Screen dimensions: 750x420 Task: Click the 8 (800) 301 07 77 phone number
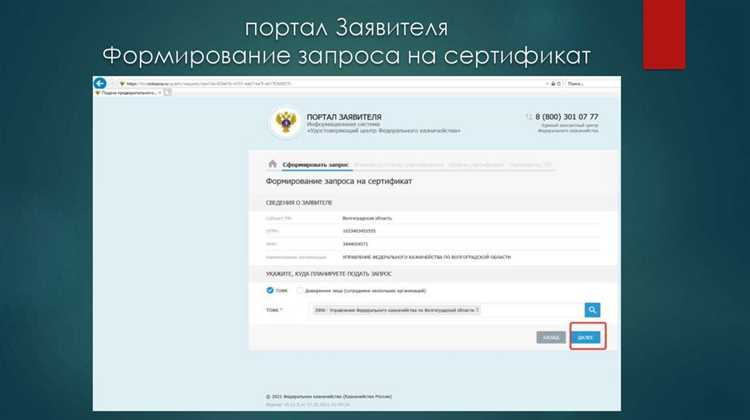[x=566, y=117]
